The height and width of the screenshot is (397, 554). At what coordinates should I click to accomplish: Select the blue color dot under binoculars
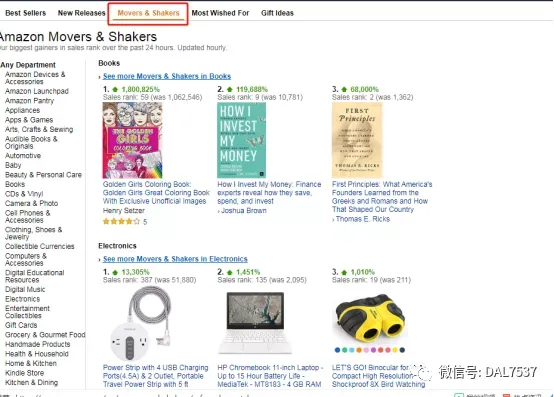pyautogui.click(x=337, y=350)
